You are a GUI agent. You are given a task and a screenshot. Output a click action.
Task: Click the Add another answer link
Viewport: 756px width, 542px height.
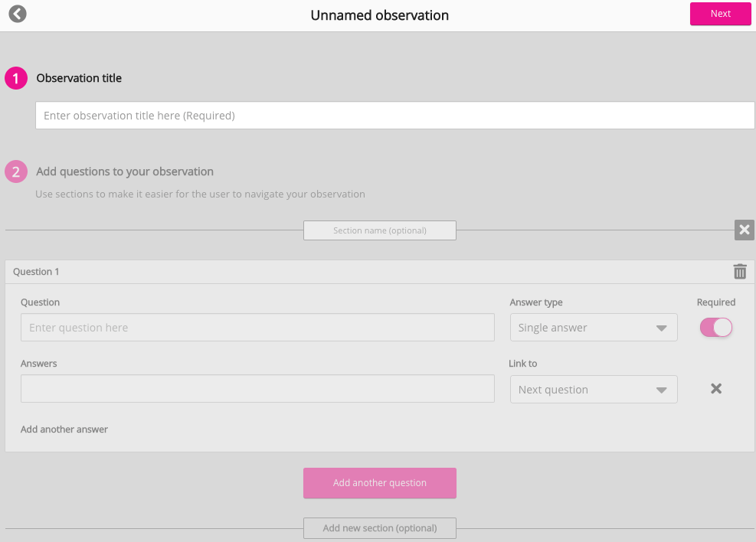coord(64,429)
